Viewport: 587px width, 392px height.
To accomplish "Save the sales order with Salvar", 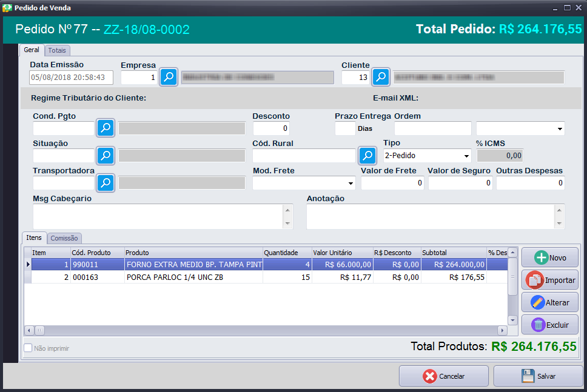I will point(538,376).
